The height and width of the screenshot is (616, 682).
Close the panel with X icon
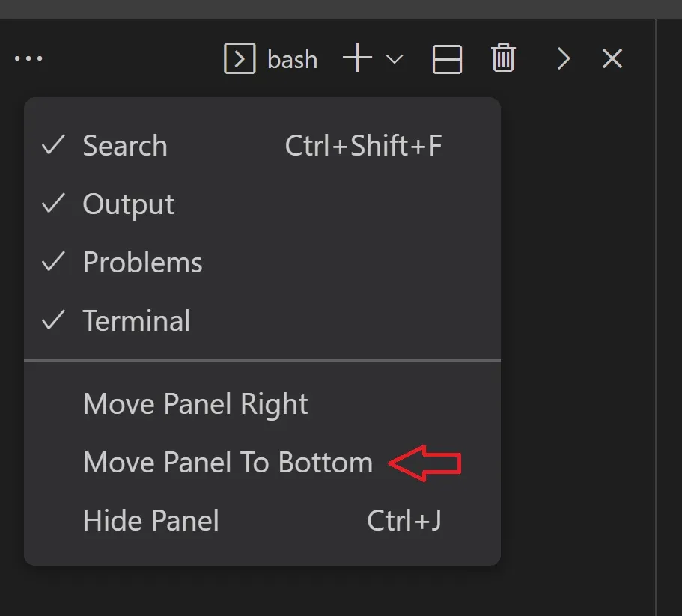(612, 58)
